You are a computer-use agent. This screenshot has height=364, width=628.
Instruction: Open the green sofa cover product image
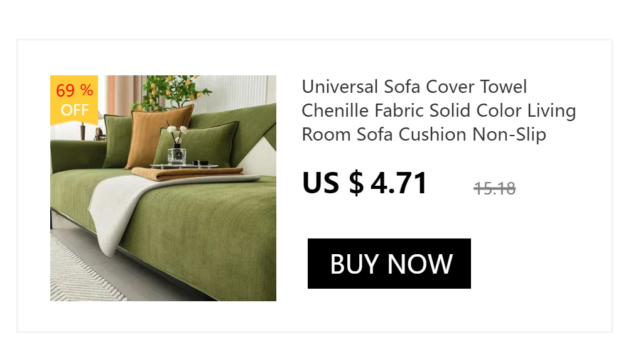pyautogui.click(x=163, y=188)
